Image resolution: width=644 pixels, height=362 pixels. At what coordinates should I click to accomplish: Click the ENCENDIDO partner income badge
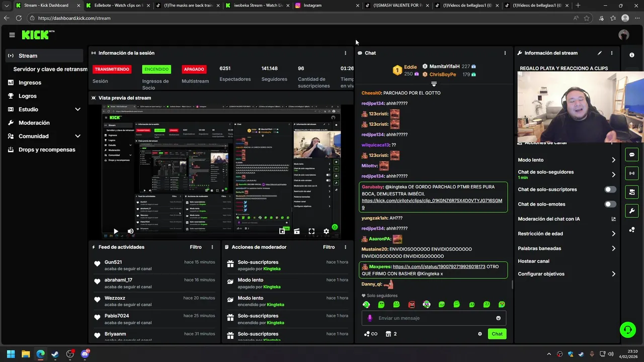(x=156, y=69)
